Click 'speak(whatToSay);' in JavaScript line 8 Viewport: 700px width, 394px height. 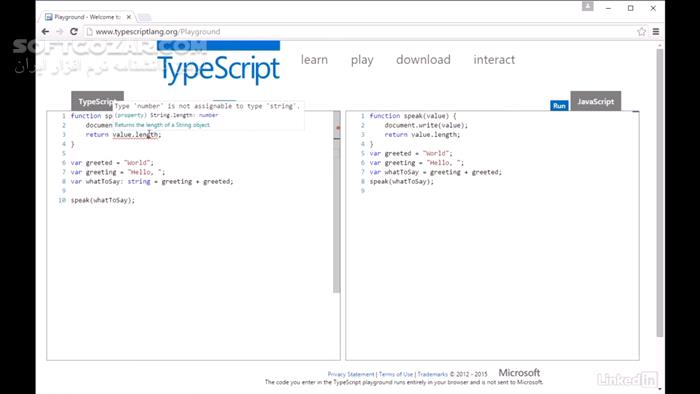point(402,181)
